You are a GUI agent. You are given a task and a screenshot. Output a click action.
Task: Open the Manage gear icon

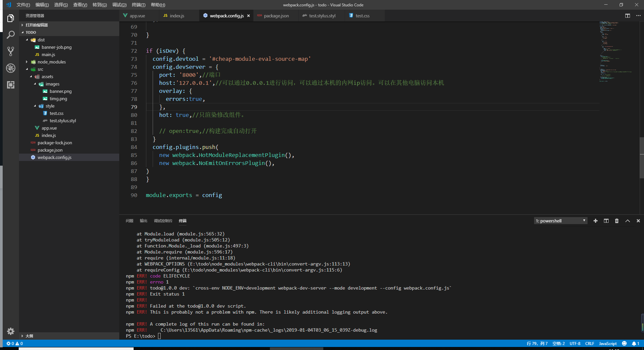point(11,331)
